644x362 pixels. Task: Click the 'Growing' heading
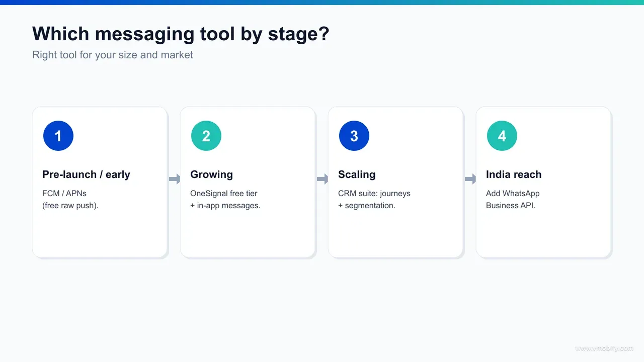(x=211, y=174)
